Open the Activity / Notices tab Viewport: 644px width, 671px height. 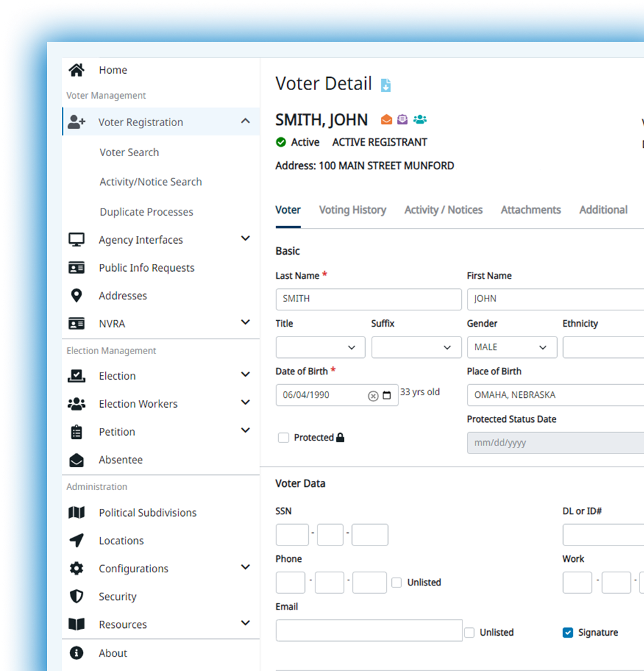click(443, 210)
